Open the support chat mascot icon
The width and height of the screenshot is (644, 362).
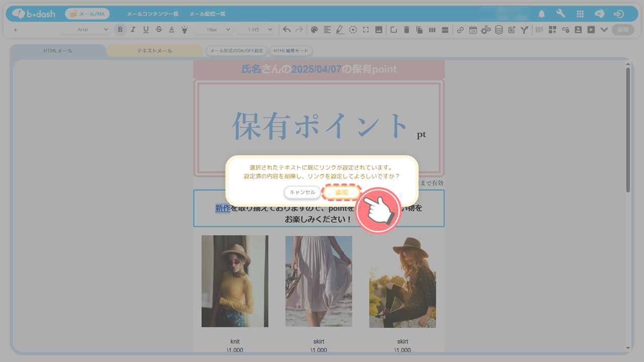coord(599,14)
